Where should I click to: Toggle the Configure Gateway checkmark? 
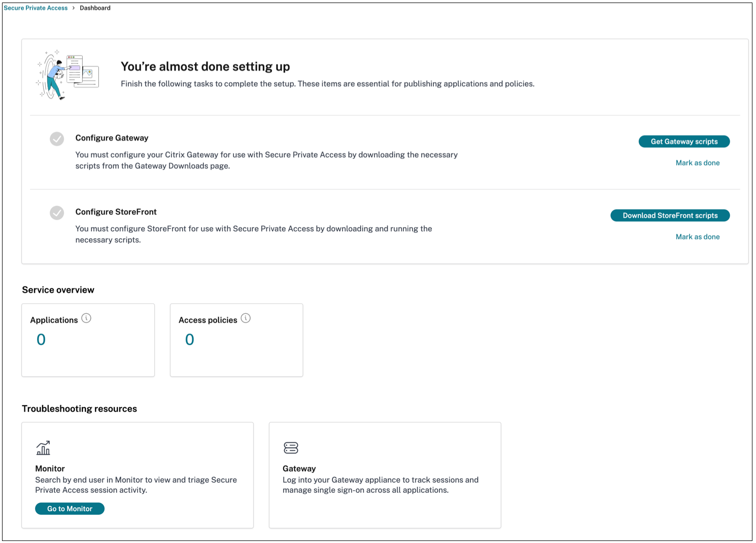(57, 139)
